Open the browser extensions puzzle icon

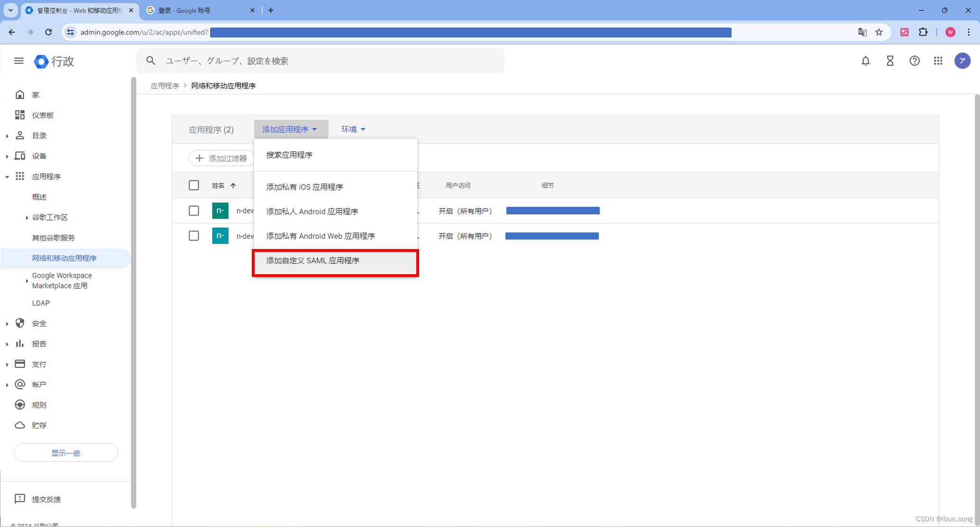(x=923, y=32)
